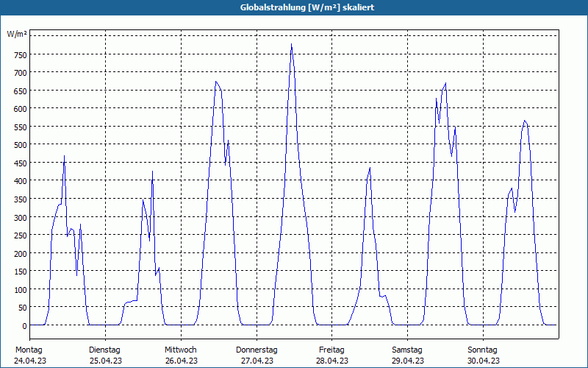The height and width of the screenshot is (368, 588).
Task: Click Monday's radiation spike near 465 W/m²
Action: [64, 156]
